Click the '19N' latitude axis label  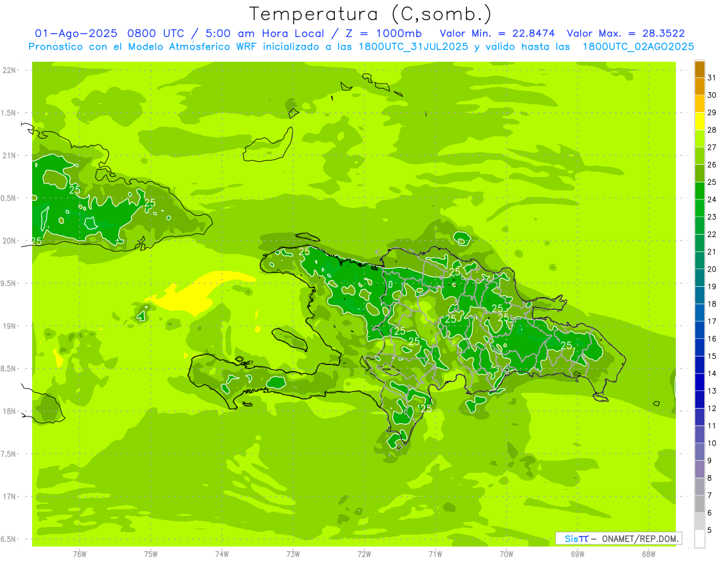(9, 326)
